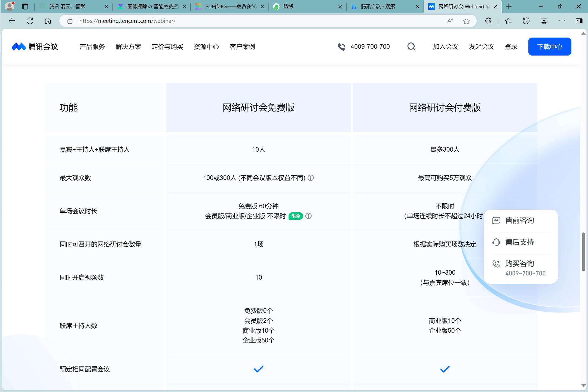Click the web capture screenshot icon
This screenshot has width=588, height=392.
(544, 21)
